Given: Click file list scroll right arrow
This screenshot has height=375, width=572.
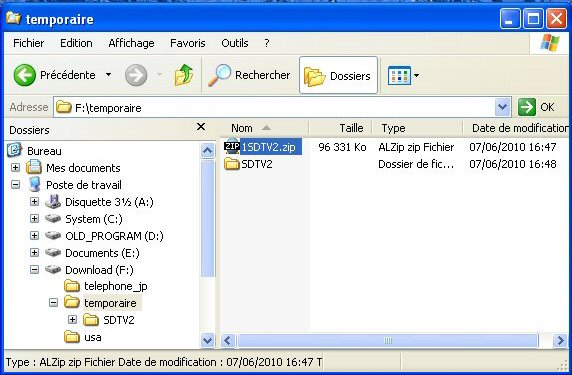Looking at the screenshot, I should click(x=559, y=341).
